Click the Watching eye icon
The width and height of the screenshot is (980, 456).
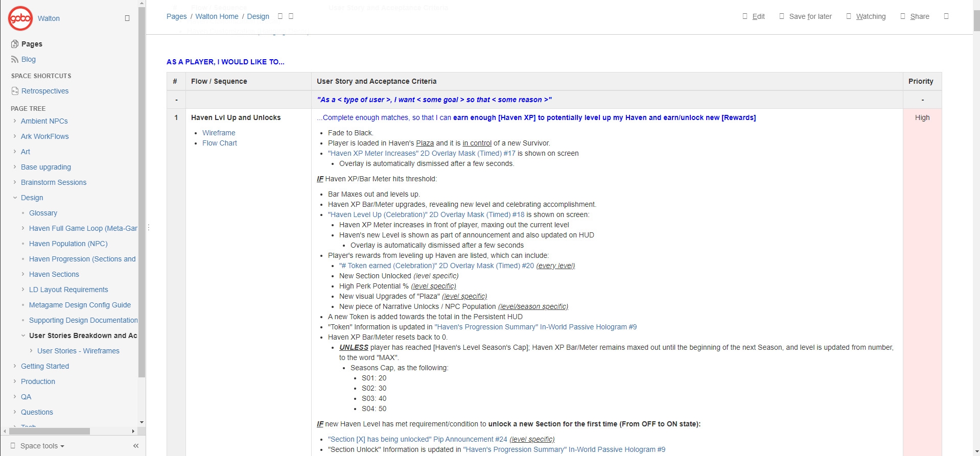[849, 16]
